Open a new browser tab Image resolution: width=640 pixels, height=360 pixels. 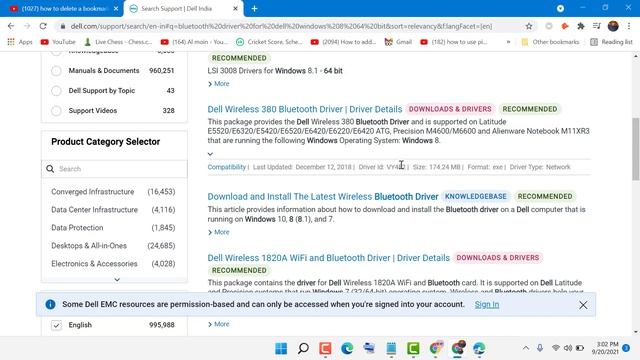coord(254,9)
